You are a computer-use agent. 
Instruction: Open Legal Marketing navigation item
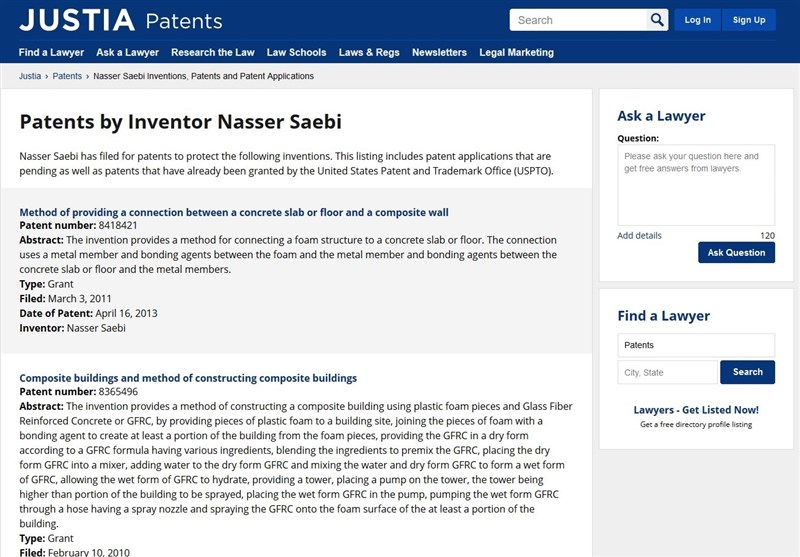pyautogui.click(x=516, y=52)
